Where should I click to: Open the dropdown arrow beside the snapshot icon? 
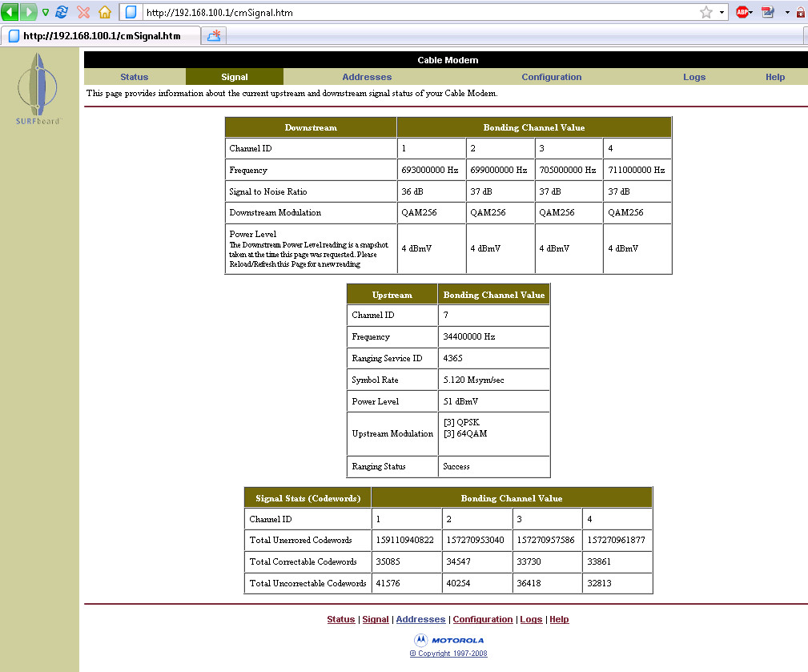click(x=787, y=12)
